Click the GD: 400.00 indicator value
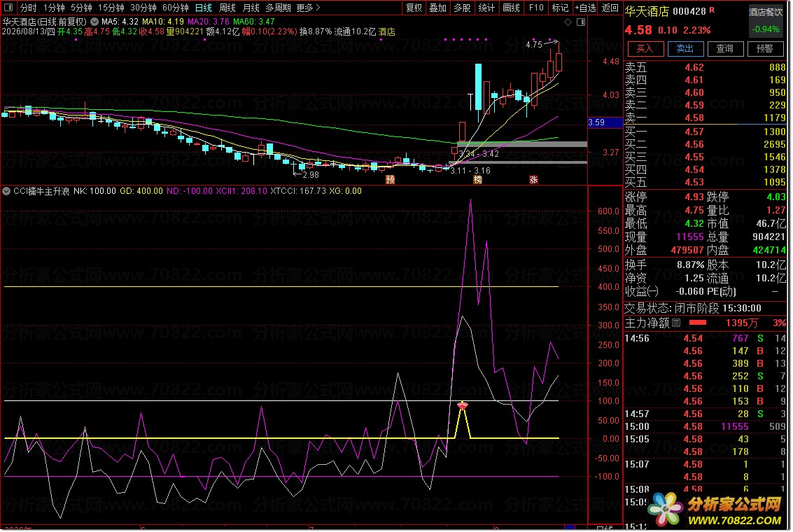Image resolution: width=793 pixels, height=532 pixels. (141, 191)
